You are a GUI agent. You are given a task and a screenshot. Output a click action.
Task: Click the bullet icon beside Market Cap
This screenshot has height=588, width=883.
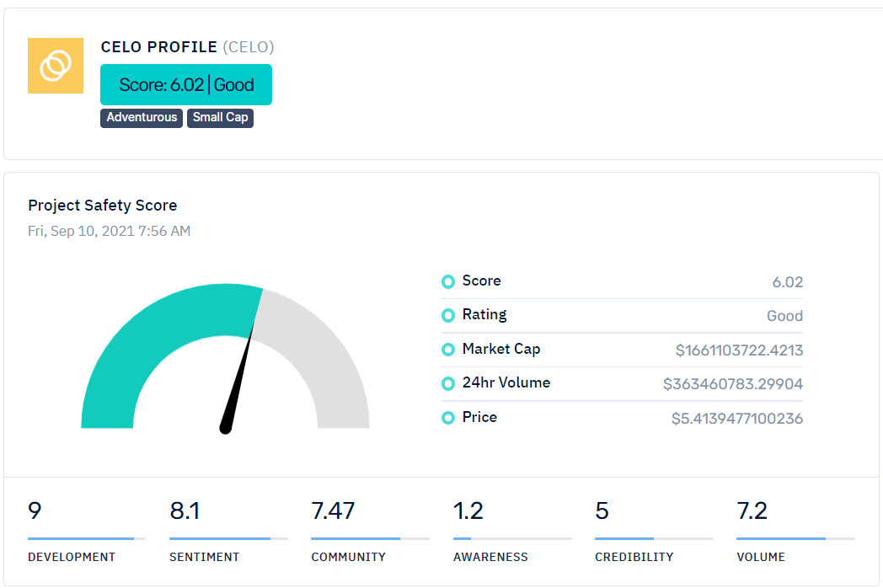click(x=448, y=350)
